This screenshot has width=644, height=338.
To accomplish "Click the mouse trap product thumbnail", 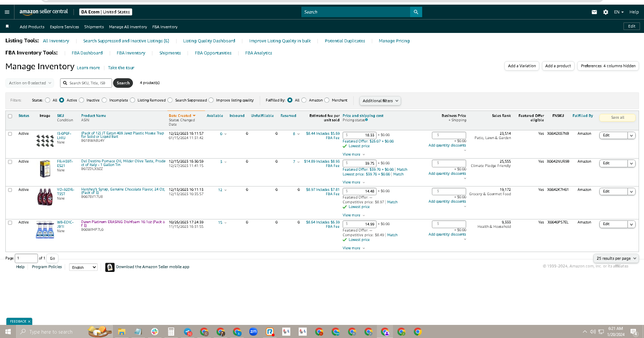I will [x=45, y=141].
